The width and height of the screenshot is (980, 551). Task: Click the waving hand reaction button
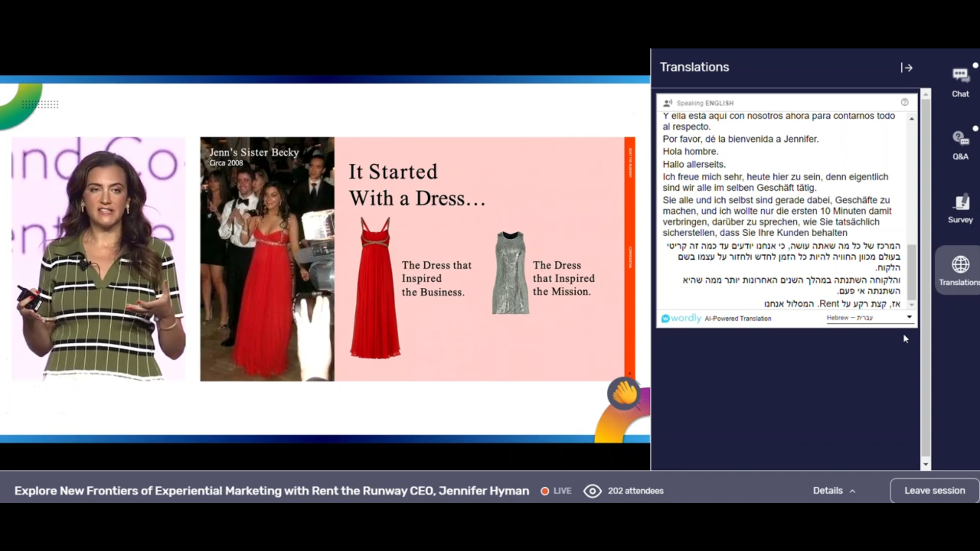point(624,393)
